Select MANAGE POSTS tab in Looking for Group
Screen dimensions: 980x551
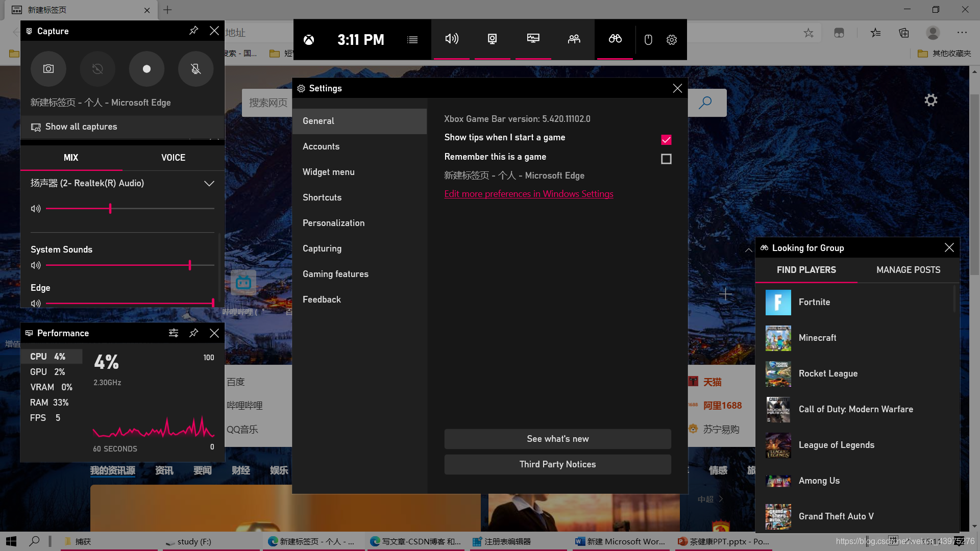pyautogui.click(x=908, y=270)
